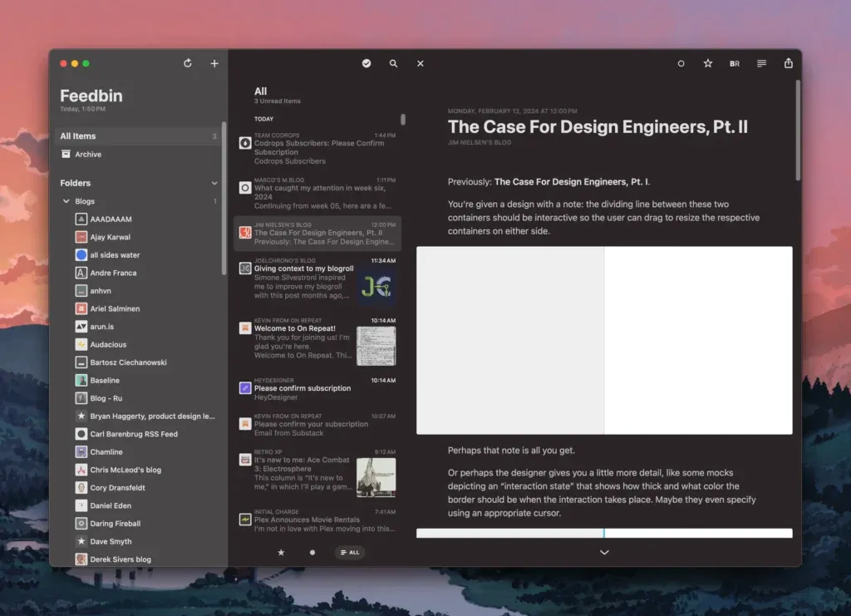This screenshot has width=851, height=616.
Task: Close article with the X icon
Action: click(420, 63)
